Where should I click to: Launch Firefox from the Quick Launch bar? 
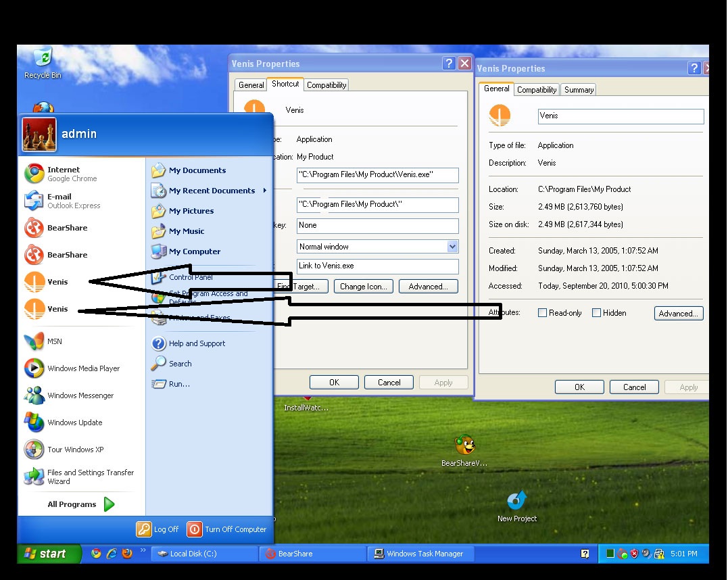(127, 553)
